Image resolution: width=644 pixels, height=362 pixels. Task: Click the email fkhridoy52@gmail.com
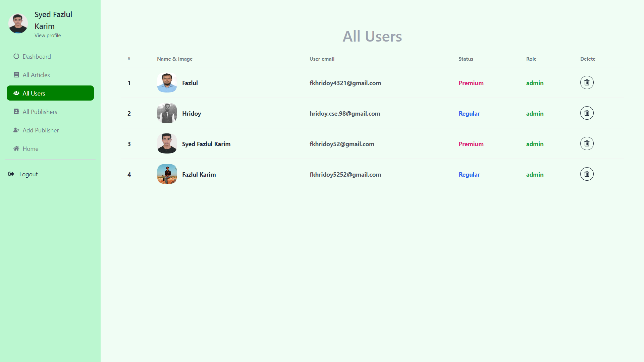point(342,144)
